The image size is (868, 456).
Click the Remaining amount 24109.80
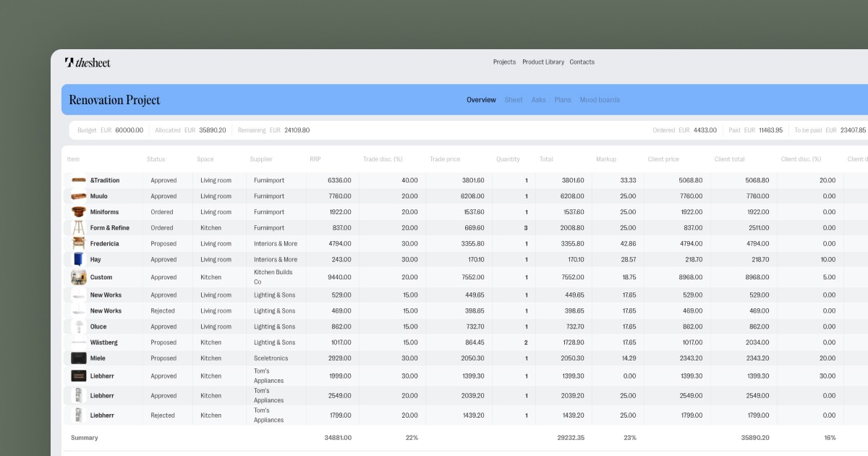(x=297, y=130)
